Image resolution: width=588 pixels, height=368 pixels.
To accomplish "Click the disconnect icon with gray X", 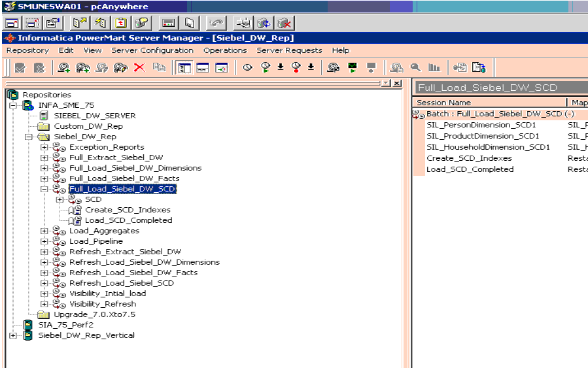I will (39, 68).
